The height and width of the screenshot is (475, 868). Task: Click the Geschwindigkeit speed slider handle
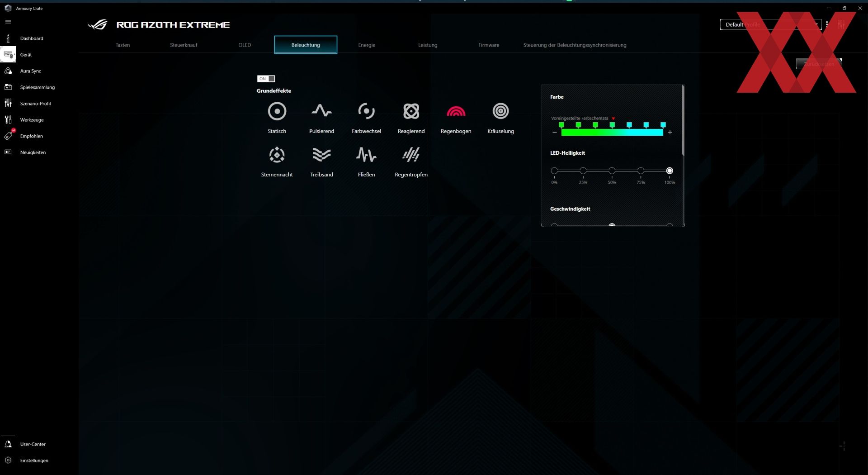point(612,224)
